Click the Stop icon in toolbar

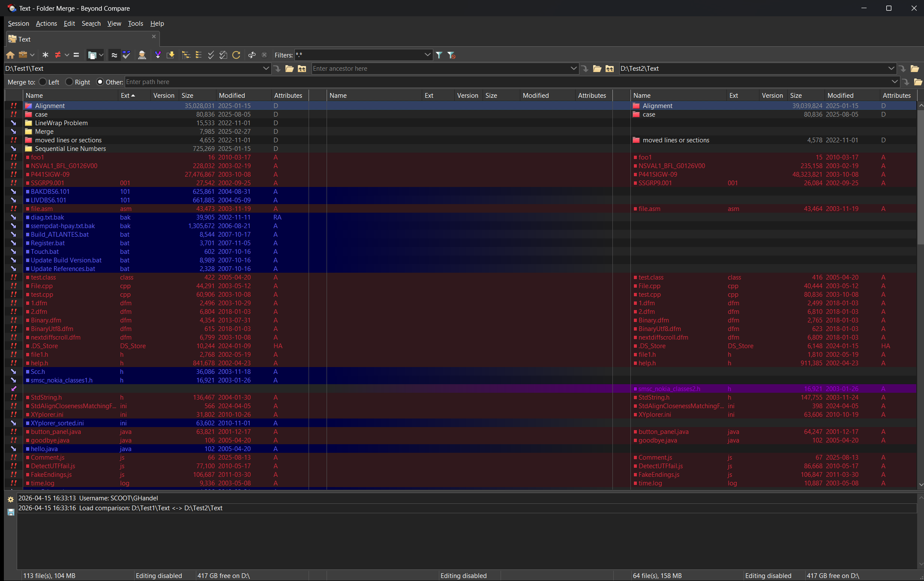(x=264, y=55)
